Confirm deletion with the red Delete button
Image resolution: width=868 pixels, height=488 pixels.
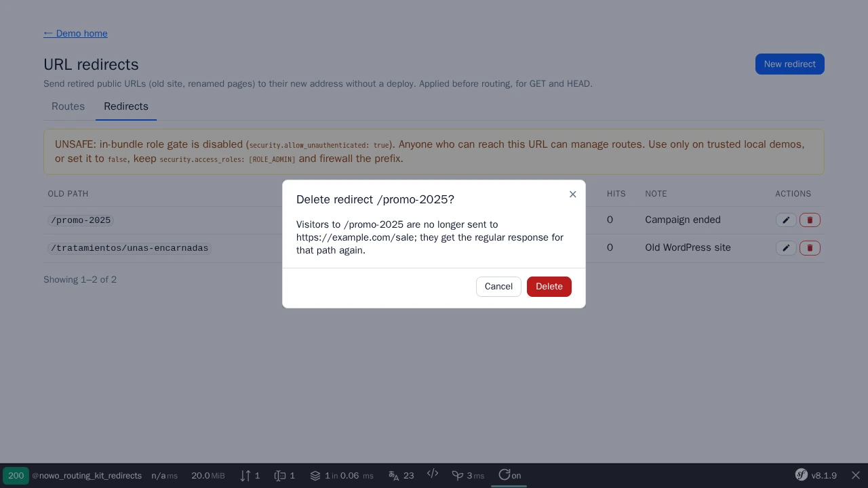(x=549, y=287)
